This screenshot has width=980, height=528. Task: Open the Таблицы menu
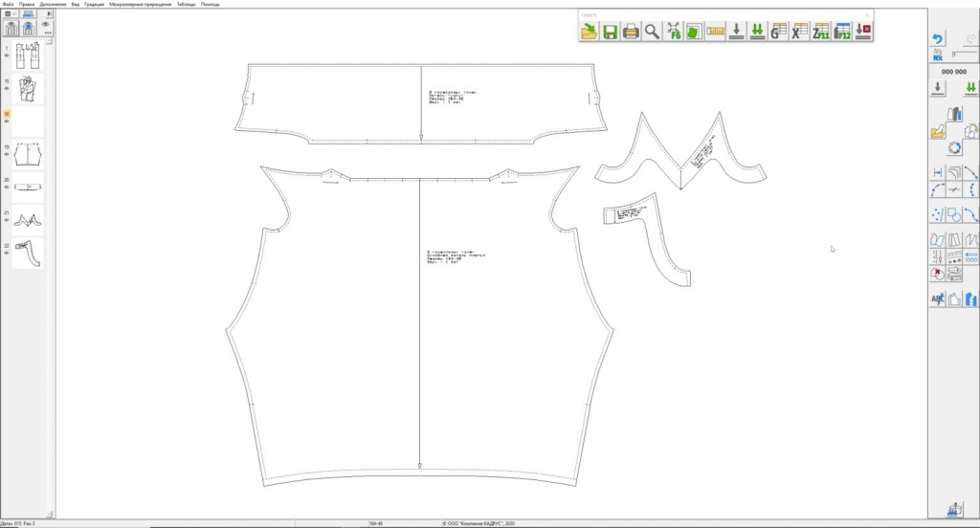[x=186, y=4]
